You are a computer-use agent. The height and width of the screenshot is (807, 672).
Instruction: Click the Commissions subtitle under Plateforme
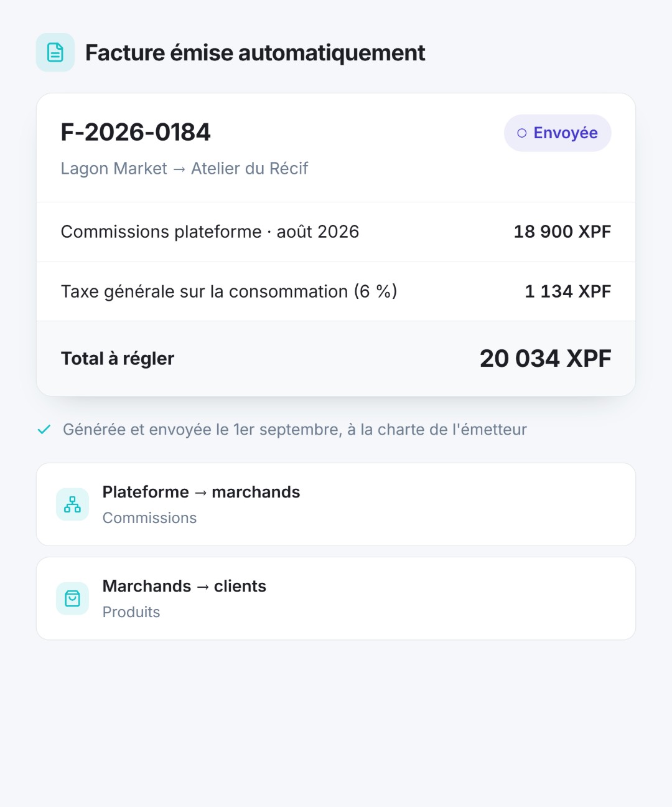tap(149, 518)
